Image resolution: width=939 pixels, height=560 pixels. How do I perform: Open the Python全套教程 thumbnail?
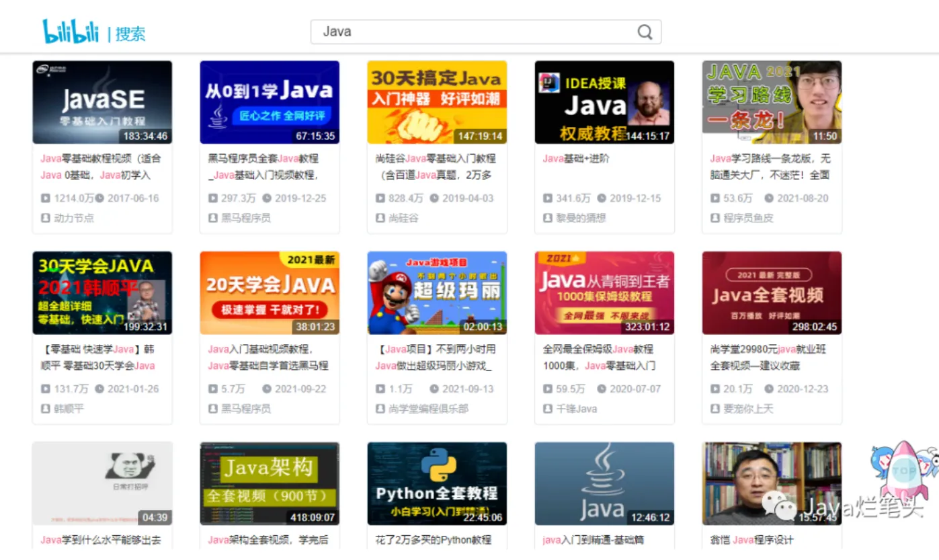437,483
